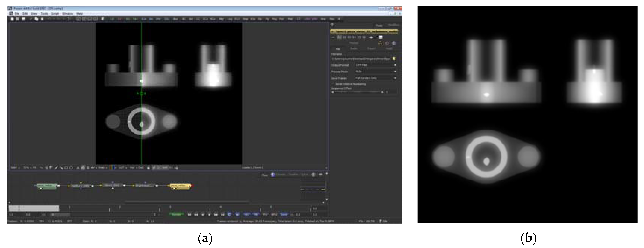Click the yellow Browse folder icon beside Filename
The image size is (644, 248).
tap(394, 59)
